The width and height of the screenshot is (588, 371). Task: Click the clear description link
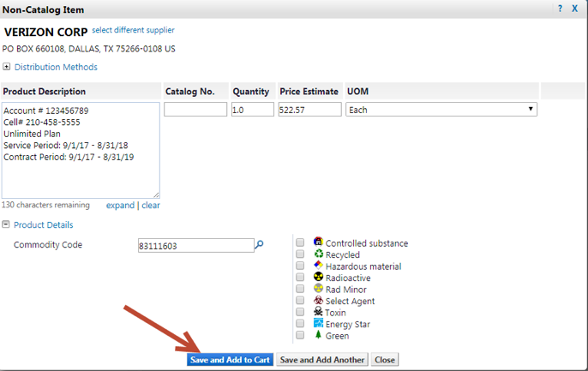coord(151,206)
